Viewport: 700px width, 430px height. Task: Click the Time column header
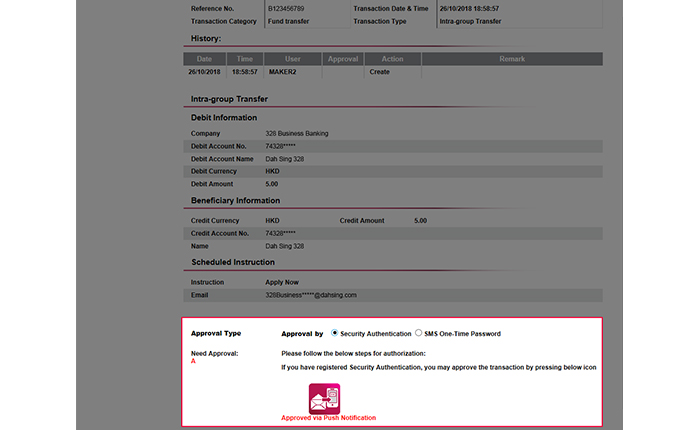pos(245,59)
